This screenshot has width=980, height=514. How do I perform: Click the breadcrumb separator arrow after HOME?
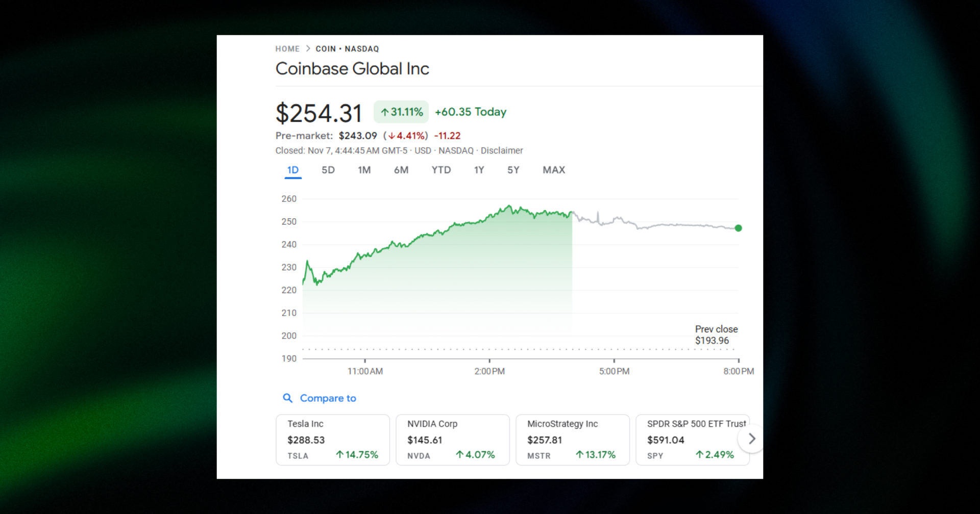(x=308, y=48)
